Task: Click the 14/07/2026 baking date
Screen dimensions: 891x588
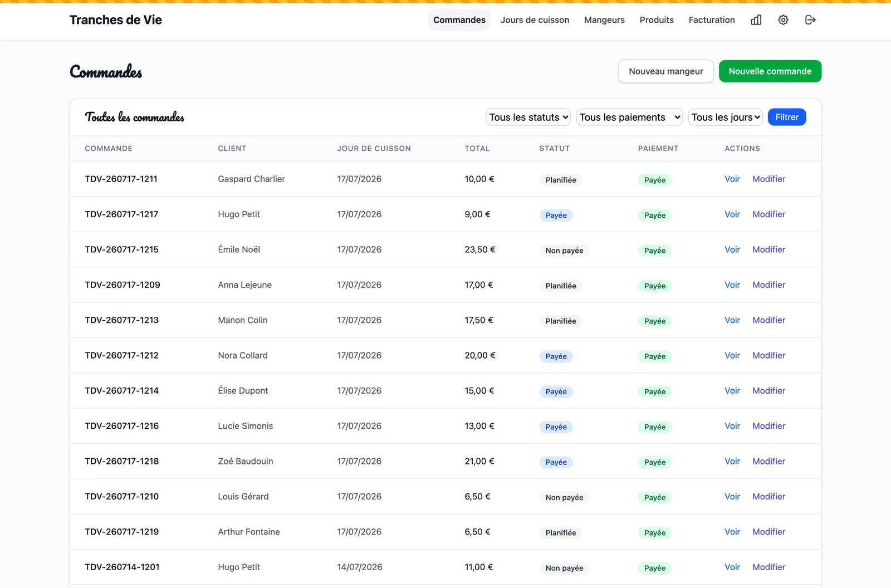Action: pyautogui.click(x=360, y=567)
